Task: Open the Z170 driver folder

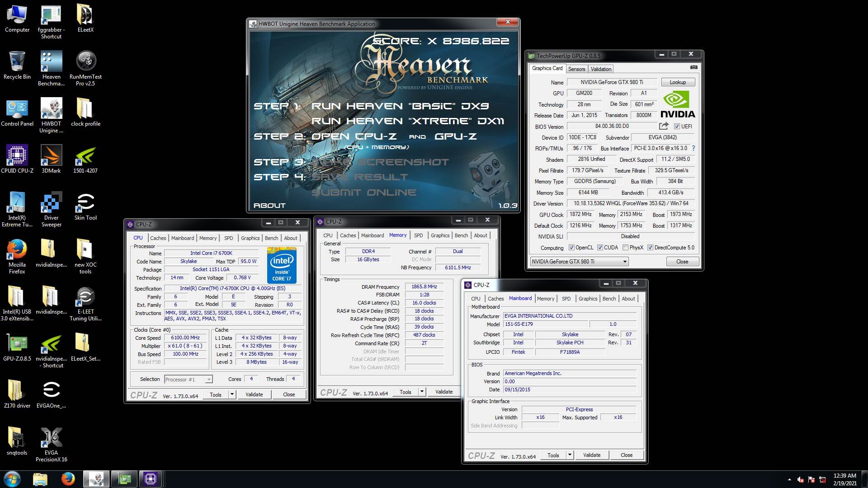Action: coord(17,395)
